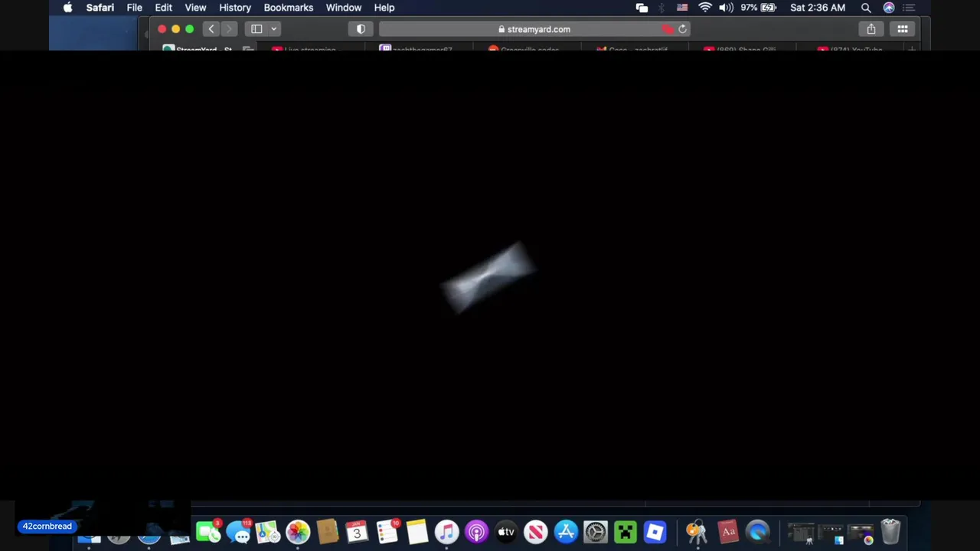This screenshot has width=980, height=551.
Task: Open the Apple menu
Action: point(67,8)
